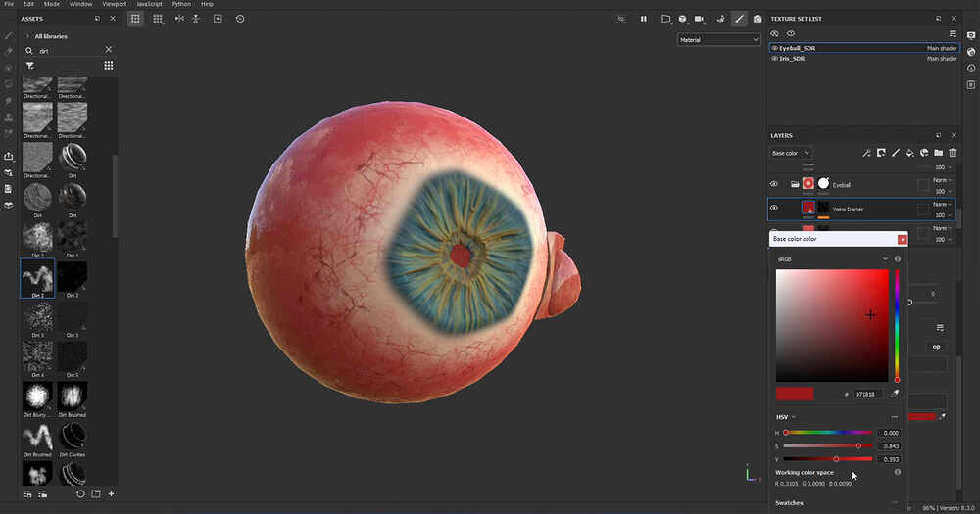
Task: Open the dotted grid options icon in top toolbar
Action: 158,19
